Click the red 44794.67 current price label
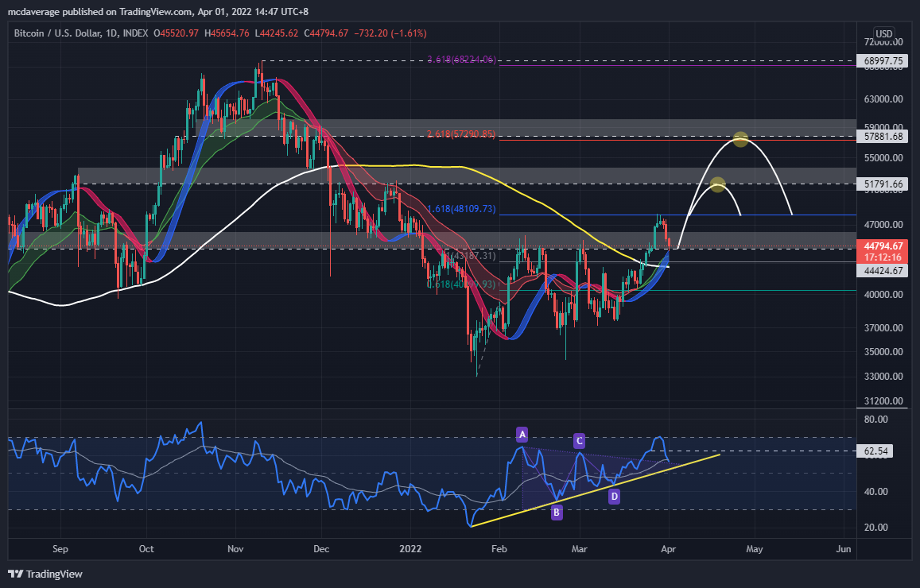The image size is (920, 588). (883, 246)
